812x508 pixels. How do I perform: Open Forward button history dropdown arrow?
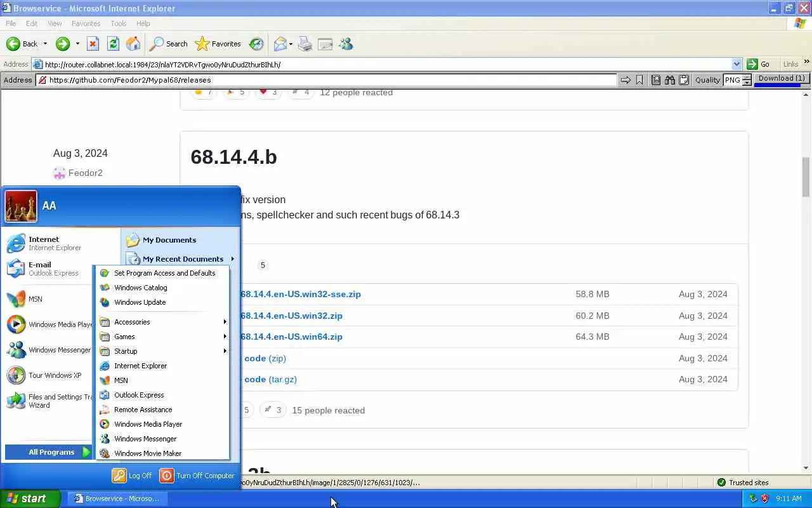click(77, 44)
